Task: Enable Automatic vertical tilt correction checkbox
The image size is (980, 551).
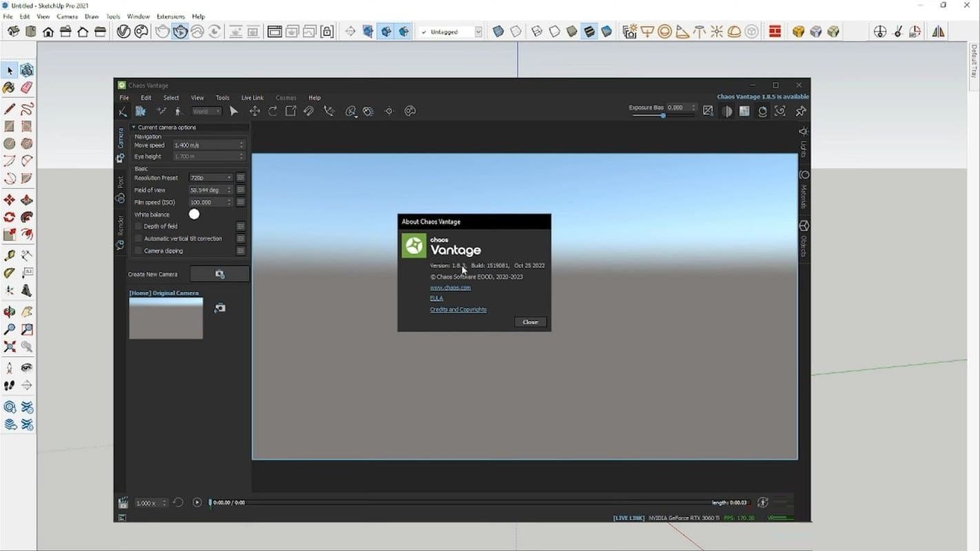Action: (x=139, y=239)
